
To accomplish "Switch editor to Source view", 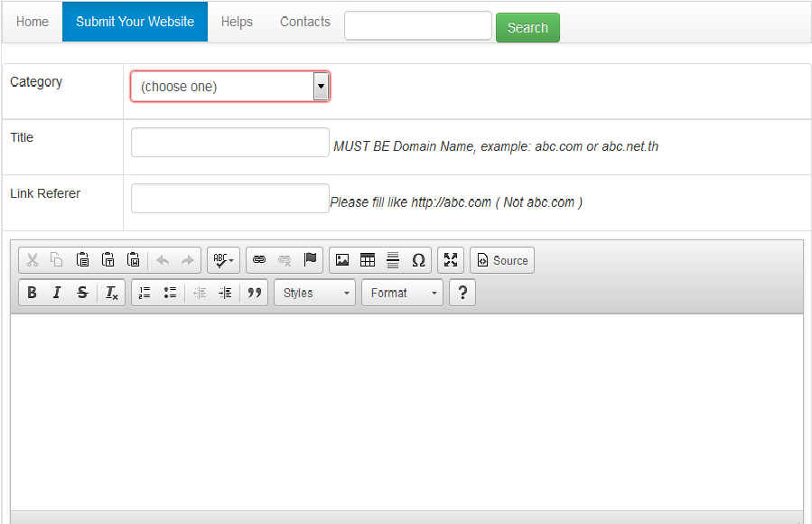I will click(x=502, y=260).
